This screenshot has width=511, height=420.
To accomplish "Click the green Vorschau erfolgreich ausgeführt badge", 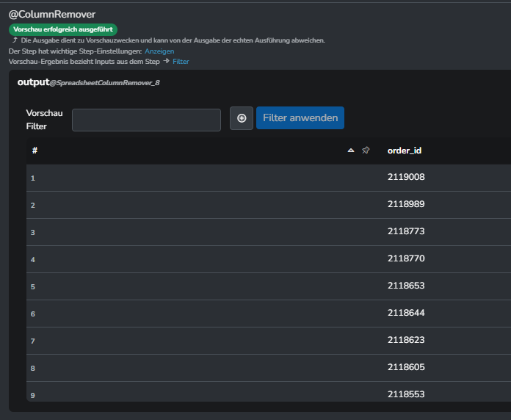I will tap(63, 29).
